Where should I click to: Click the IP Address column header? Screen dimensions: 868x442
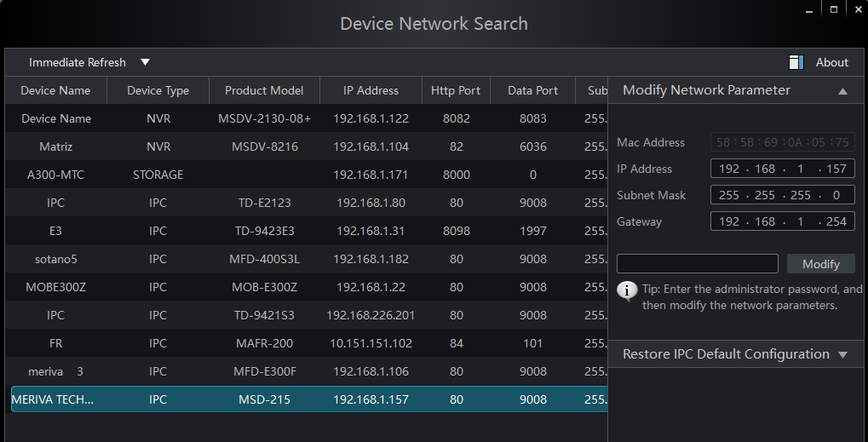point(371,90)
